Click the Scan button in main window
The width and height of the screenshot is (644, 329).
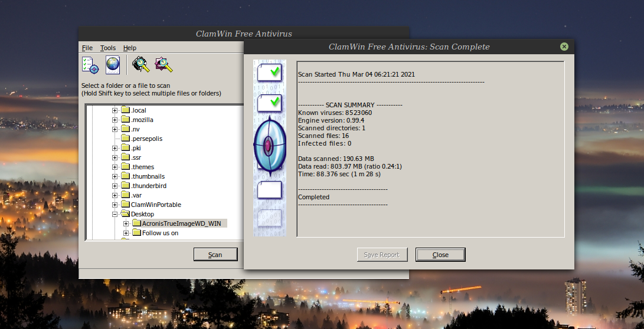point(215,254)
